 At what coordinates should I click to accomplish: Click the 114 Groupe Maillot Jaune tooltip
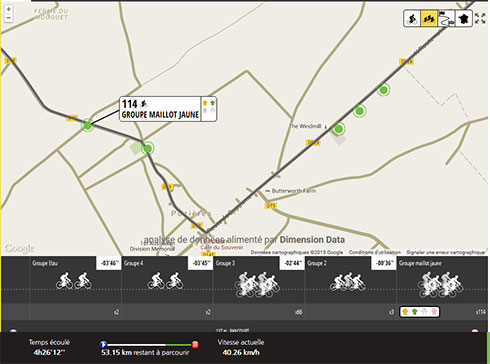tap(168, 109)
